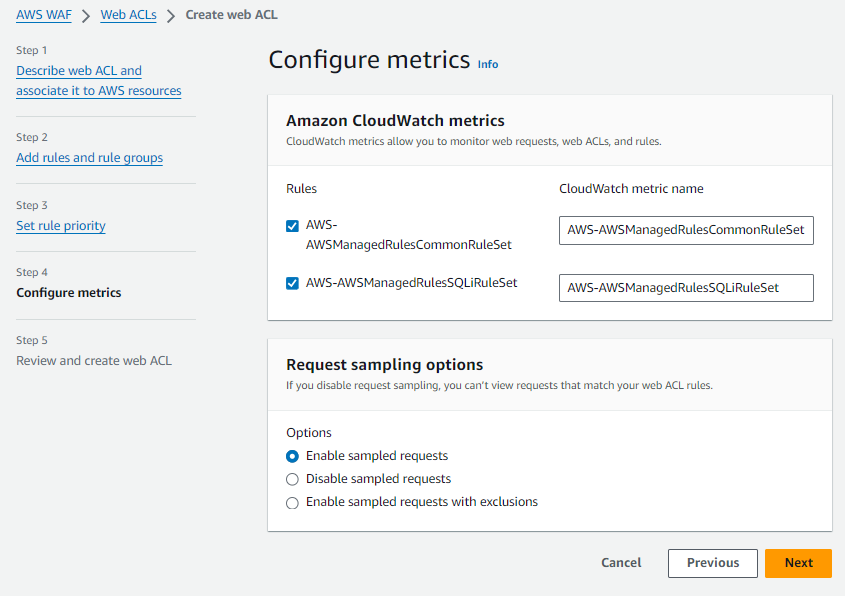The height and width of the screenshot is (596, 845).
Task: Select Enable sampled requests option
Action: (292, 456)
